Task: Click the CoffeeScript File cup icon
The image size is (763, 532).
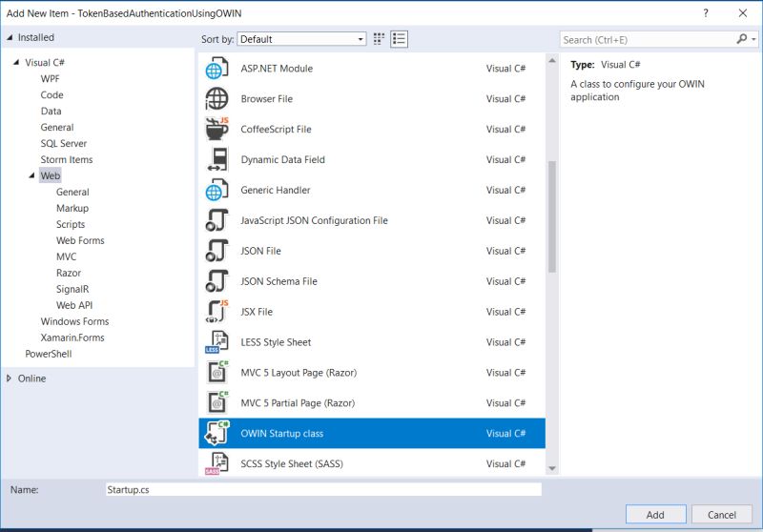Action: tap(217, 130)
